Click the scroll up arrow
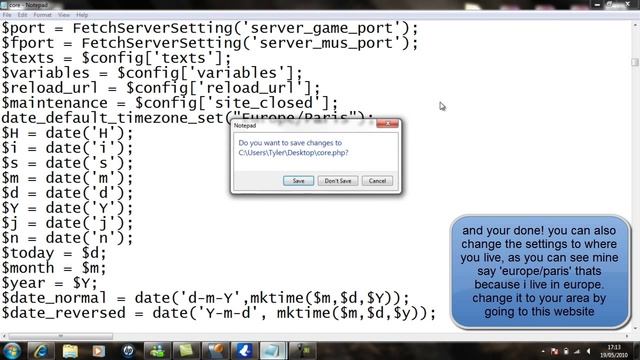This screenshot has height=360, width=640. (635, 25)
